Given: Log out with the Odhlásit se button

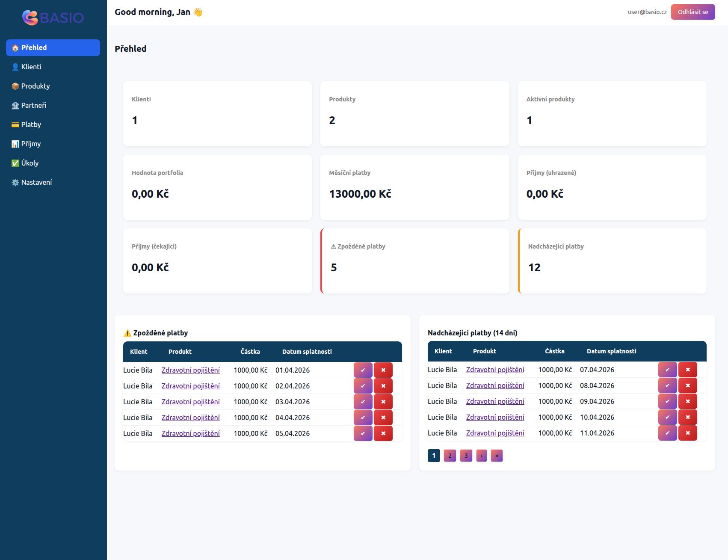Looking at the screenshot, I should coord(692,12).
